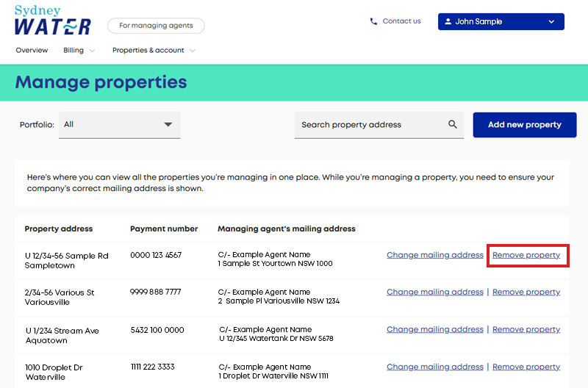This screenshot has width=588, height=388.
Task: Focus the Search property address field
Action: point(379,125)
